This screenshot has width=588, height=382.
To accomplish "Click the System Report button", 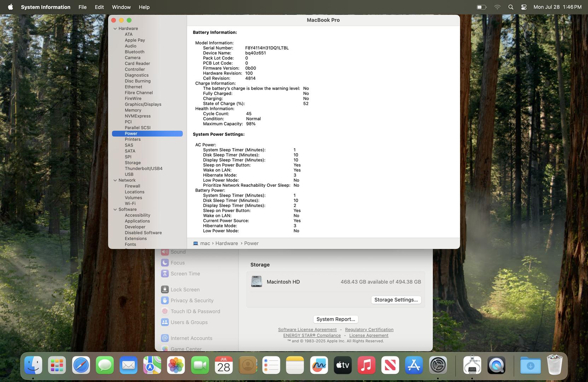I will (336, 319).
